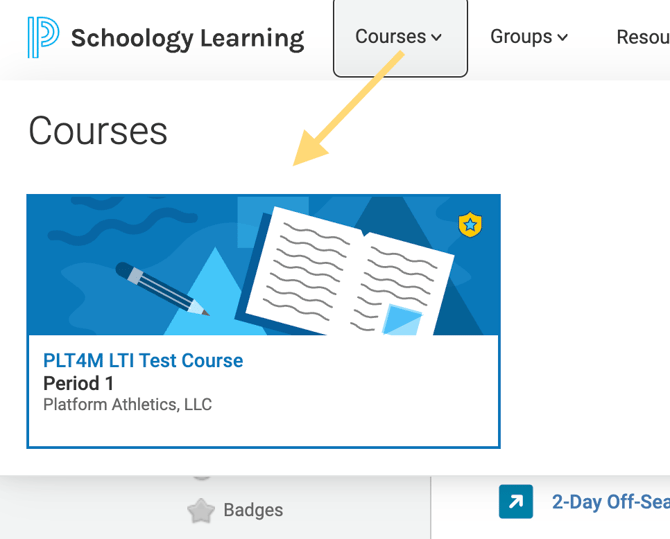This screenshot has width=670, height=539.
Task: Click the pencil illustration in course banner
Action: (x=162, y=289)
